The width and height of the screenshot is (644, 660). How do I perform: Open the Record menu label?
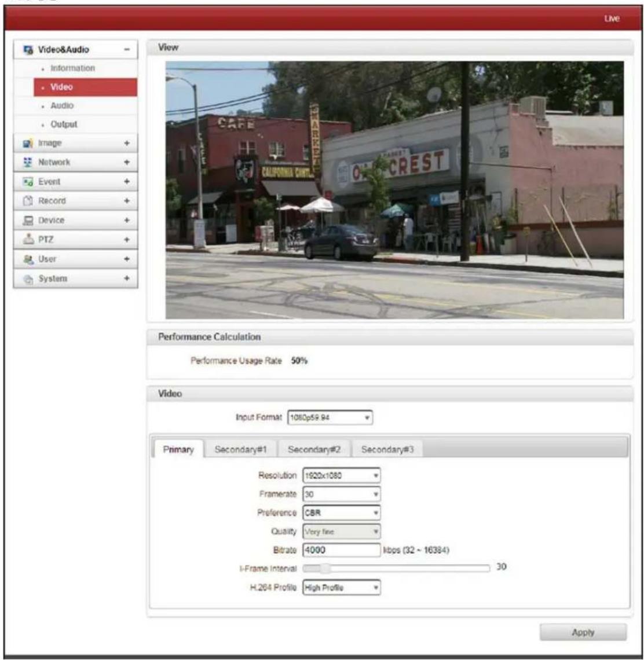[x=52, y=201]
